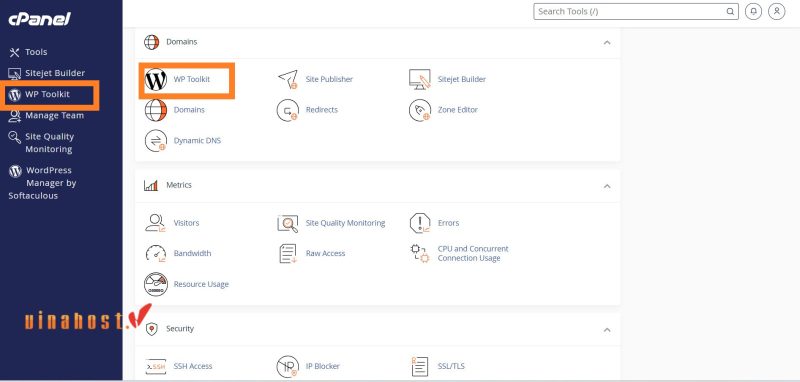800x382 pixels.
Task: Open the SSH Access link
Action: click(193, 366)
